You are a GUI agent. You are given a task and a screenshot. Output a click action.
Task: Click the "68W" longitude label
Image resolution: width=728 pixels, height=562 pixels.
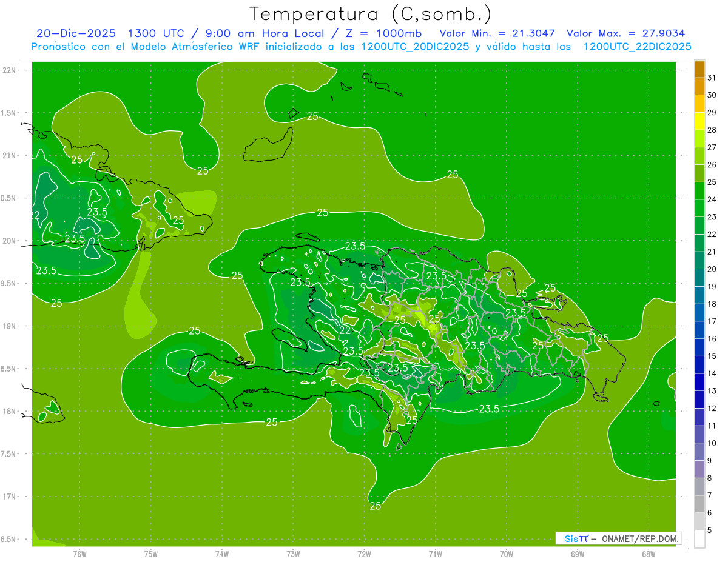click(x=648, y=554)
